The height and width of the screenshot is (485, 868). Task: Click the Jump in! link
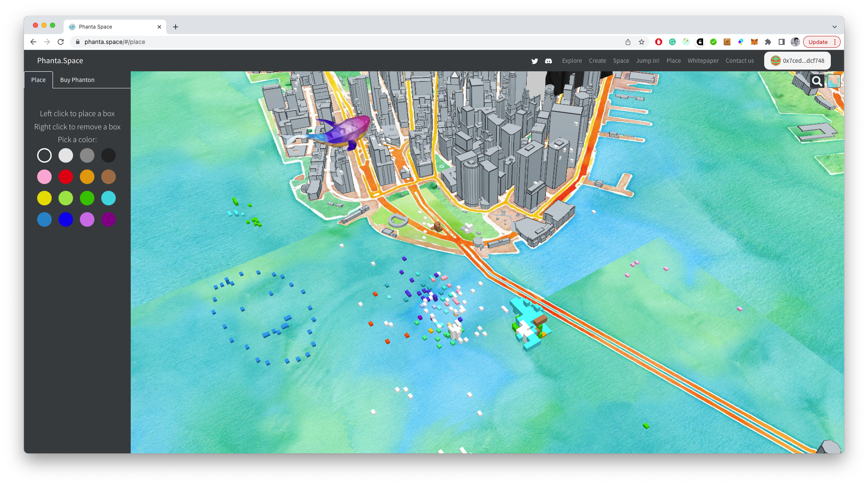pos(648,61)
